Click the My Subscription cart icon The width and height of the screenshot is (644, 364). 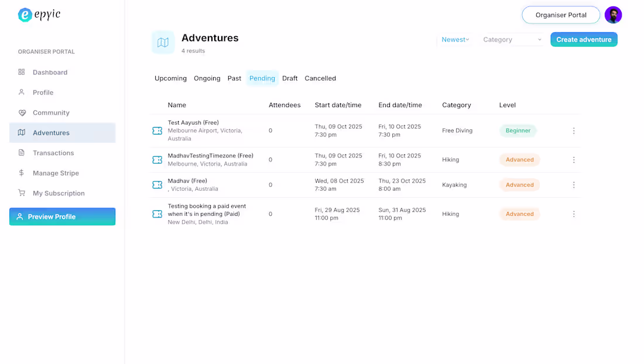pos(22,193)
